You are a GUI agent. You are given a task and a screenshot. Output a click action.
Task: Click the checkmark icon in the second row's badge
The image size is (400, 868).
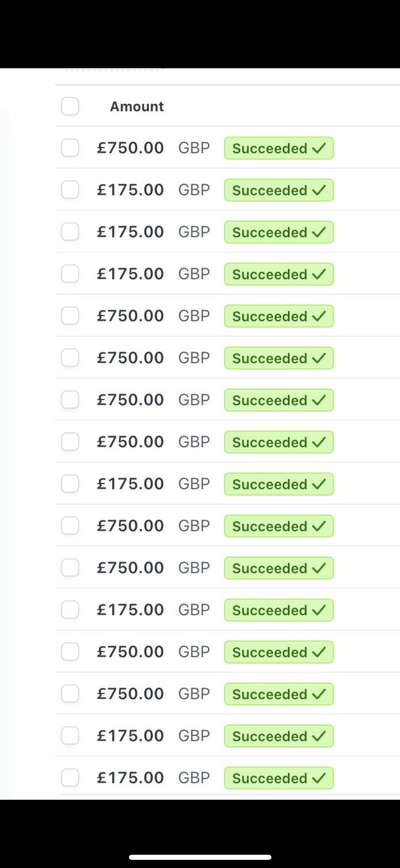pyautogui.click(x=319, y=190)
